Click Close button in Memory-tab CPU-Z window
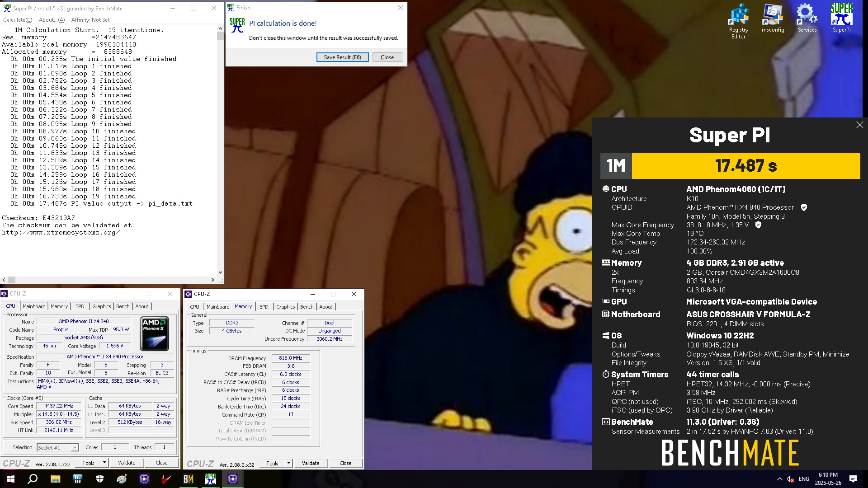 point(345,463)
